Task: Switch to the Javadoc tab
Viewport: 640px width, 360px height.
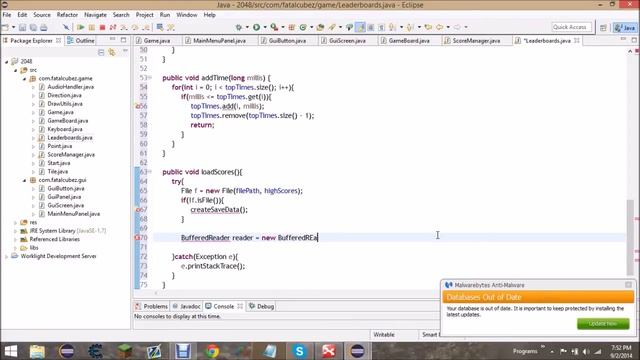Action: 186,306
